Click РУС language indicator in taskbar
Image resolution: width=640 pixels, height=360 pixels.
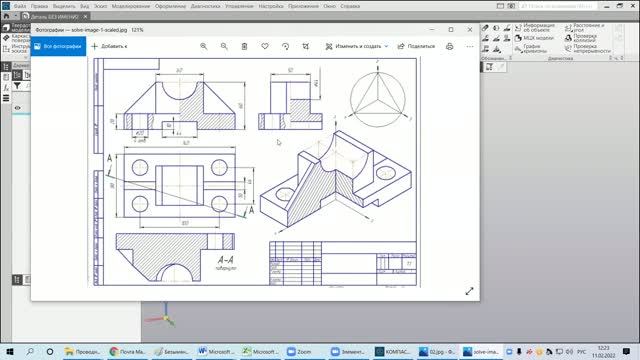[582, 351]
